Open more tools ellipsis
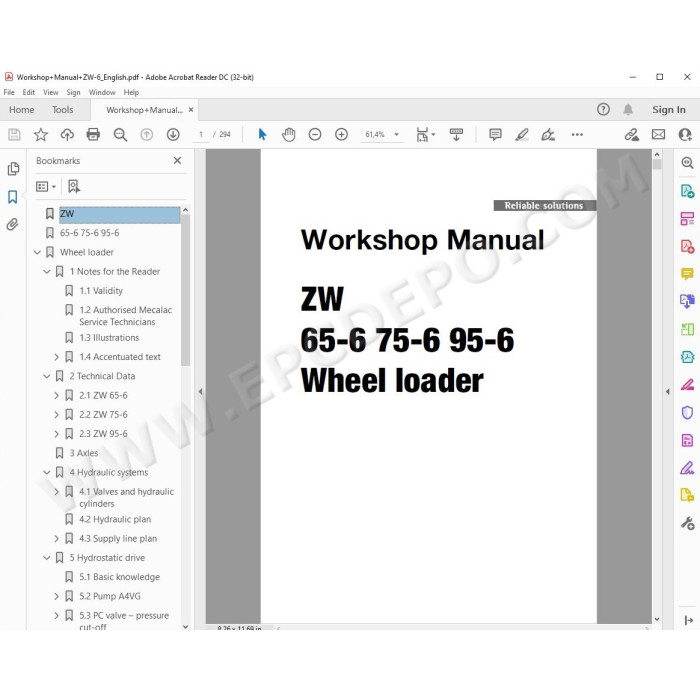The width and height of the screenshot is (700, 700). pos(577,134)
